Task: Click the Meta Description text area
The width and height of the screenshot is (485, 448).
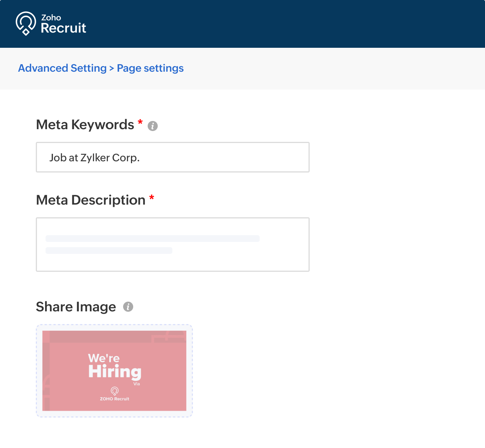Action: pos(172,244)
